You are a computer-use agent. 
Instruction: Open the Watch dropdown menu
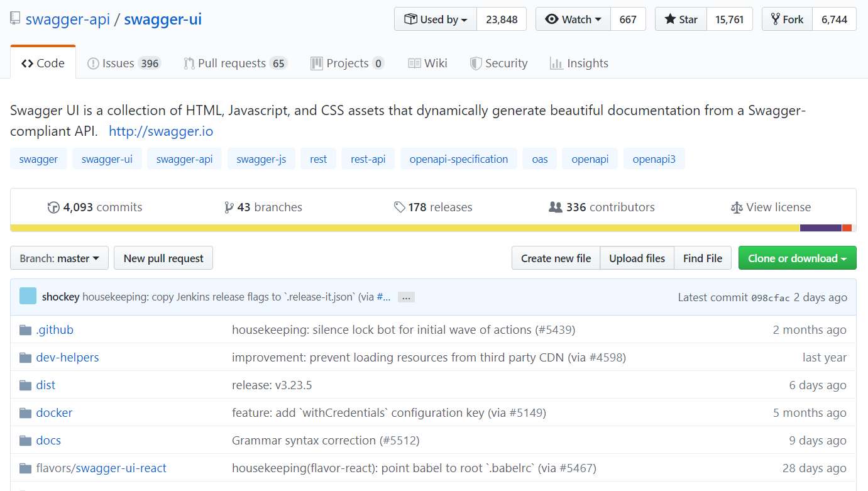573,19
